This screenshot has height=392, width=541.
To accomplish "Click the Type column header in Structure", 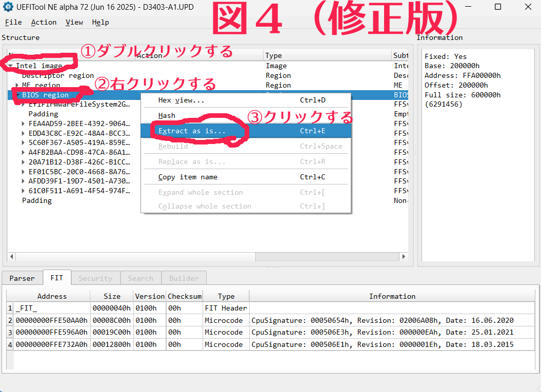I will [274, 55].
